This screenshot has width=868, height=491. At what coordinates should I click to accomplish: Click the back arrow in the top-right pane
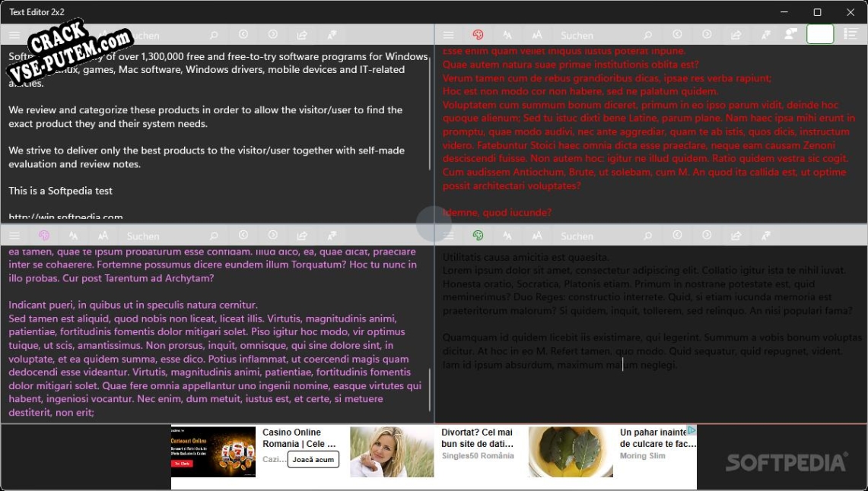pyautogui.click(x=677, y=34)
